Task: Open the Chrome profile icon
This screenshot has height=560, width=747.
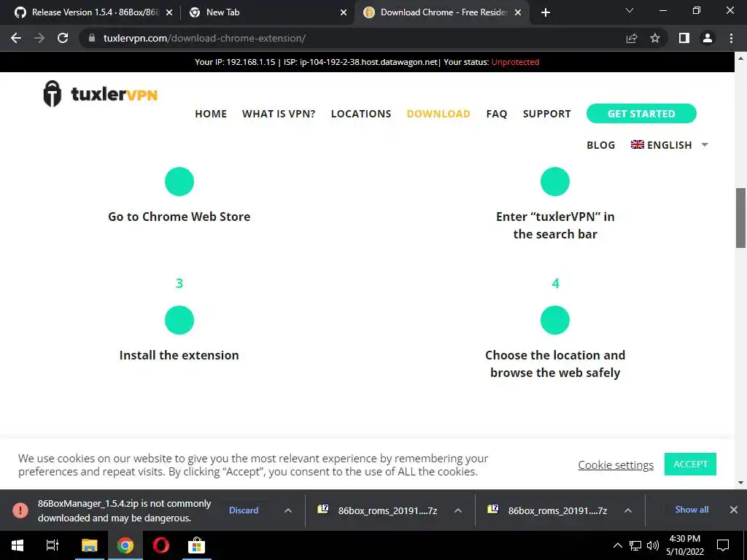Action: pyautogui.click(x=708, y=38)
